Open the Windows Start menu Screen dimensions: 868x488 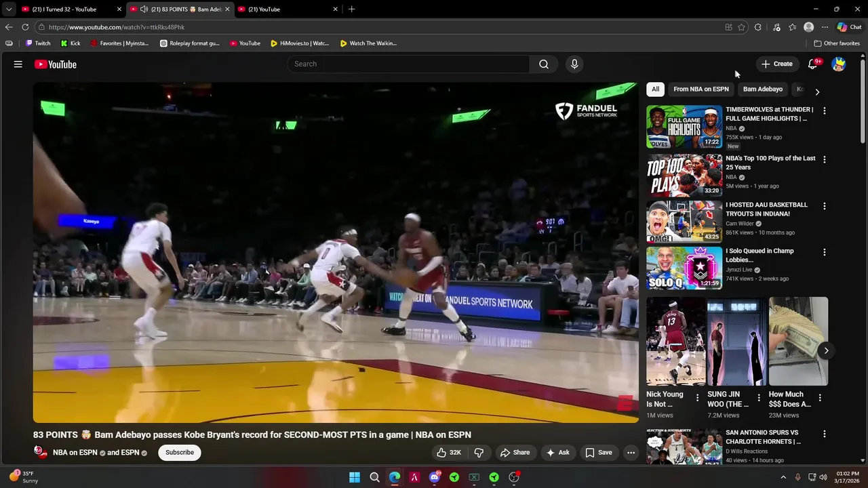[355, 477]
